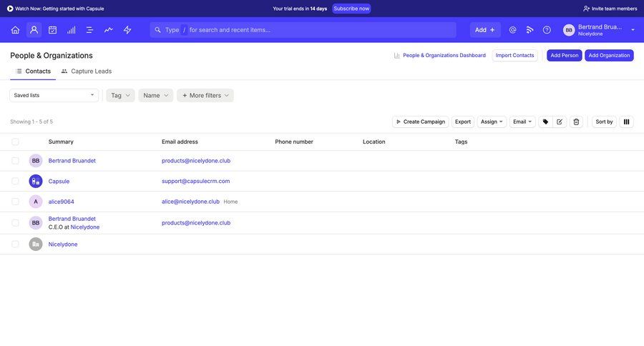Click the columns layout icon
This screenshot has height=346, width=644.
pyautogui.click(x=626, y=122)
